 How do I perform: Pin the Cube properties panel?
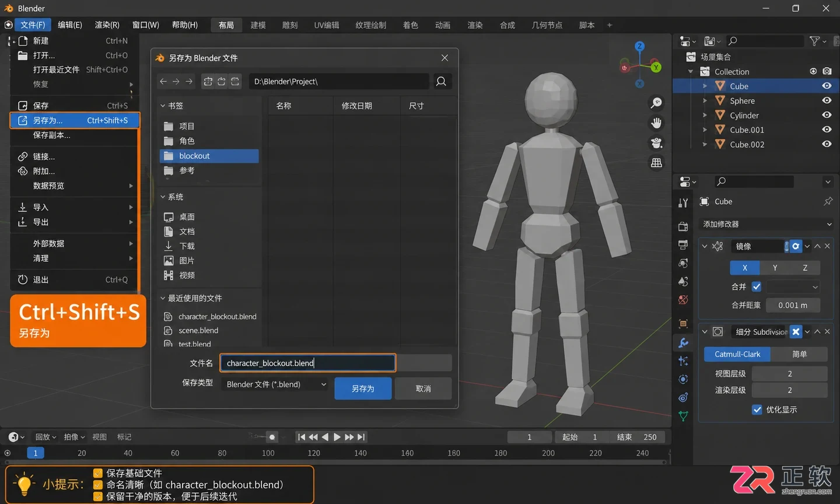pos(828,201)
